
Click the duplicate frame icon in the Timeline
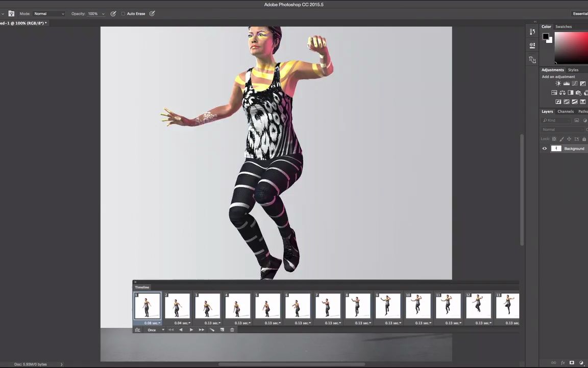(x=222, y=330)
